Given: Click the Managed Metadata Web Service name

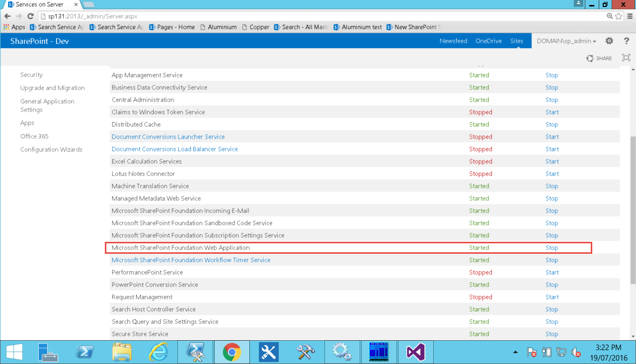Looking at the screenshot, I should 156,199.
